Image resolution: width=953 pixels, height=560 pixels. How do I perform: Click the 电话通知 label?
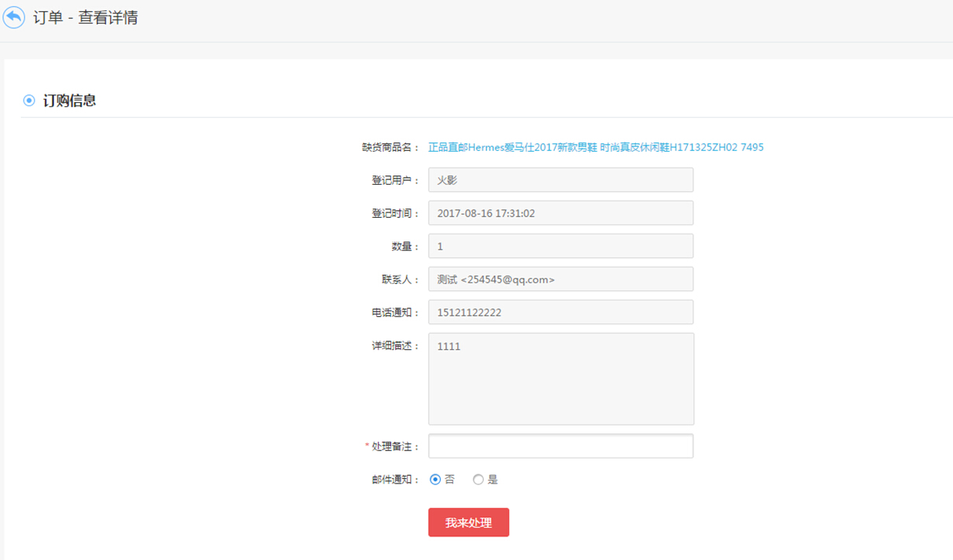coord(396,313)
